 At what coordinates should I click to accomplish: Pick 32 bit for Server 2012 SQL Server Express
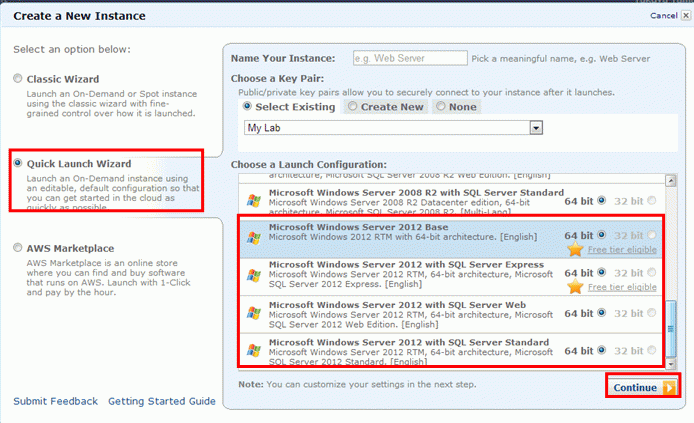652,273
